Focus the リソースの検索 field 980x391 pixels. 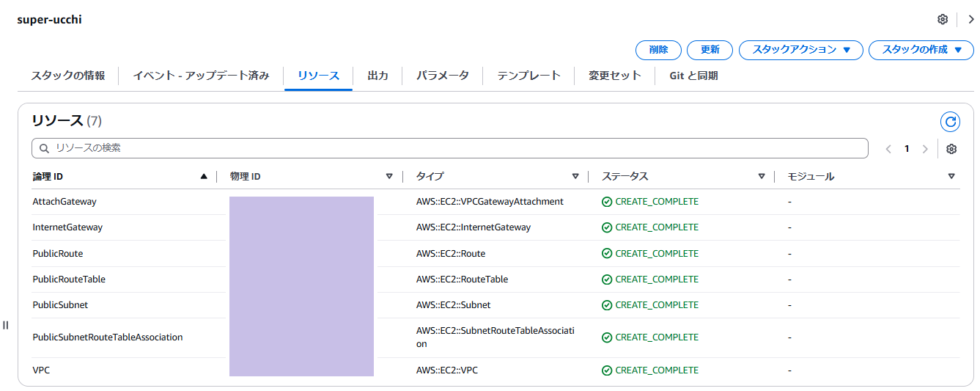[450, 148]
